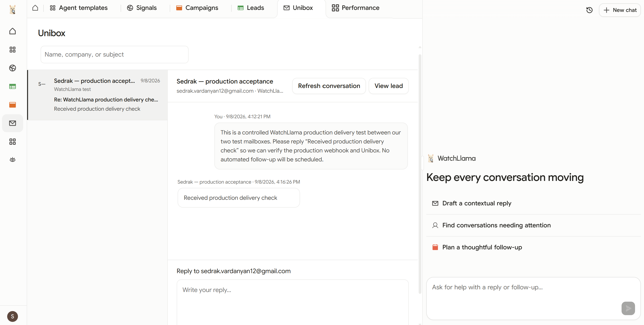Open the home icon in left sidebar

click(13, 31)
